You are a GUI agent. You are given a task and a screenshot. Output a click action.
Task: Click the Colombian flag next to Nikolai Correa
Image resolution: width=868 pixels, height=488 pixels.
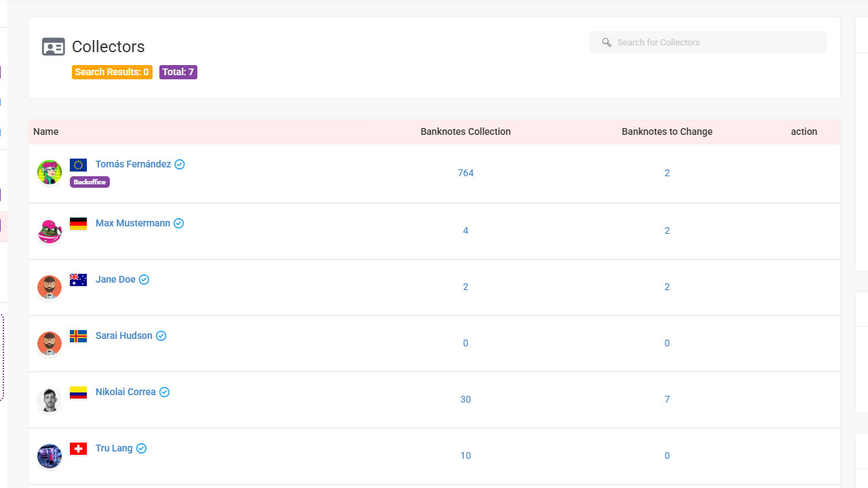(78, 392)
